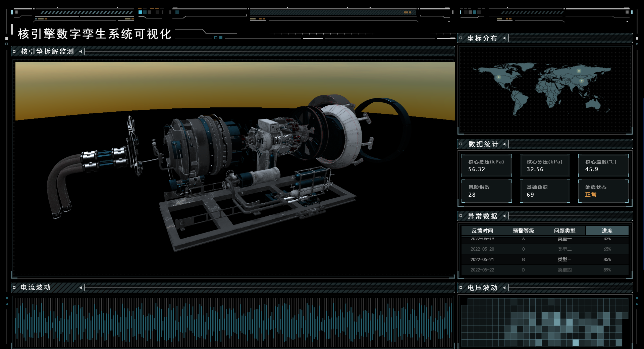Select the 坐标分布 panel title
This screenshot has height=349, width=644.
click(482, 38)
